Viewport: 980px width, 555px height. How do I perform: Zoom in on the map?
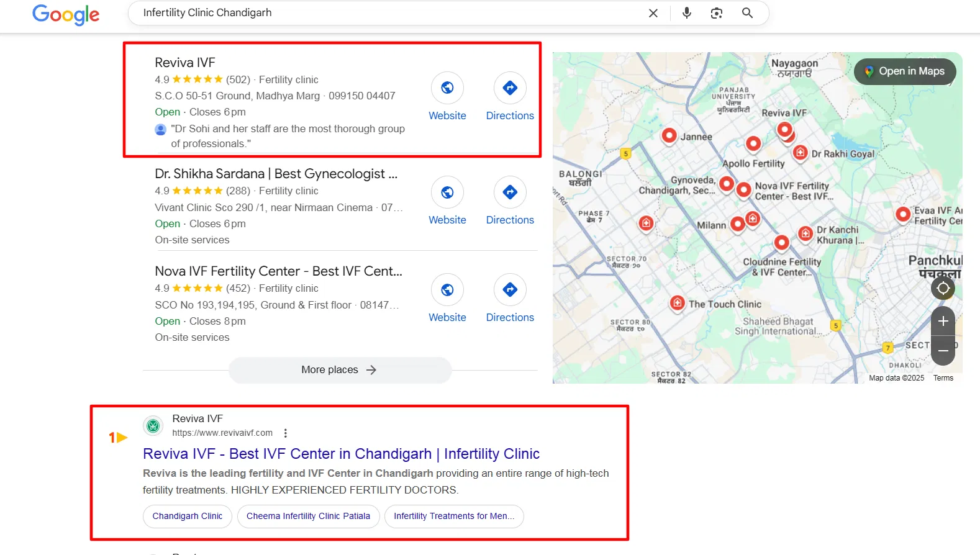pos(943,321)
